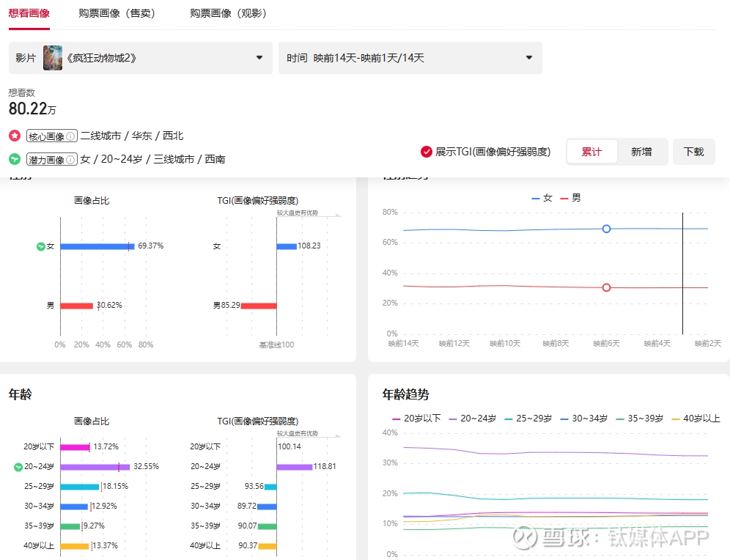Click the red star core portrait icon

pos(15,136)
